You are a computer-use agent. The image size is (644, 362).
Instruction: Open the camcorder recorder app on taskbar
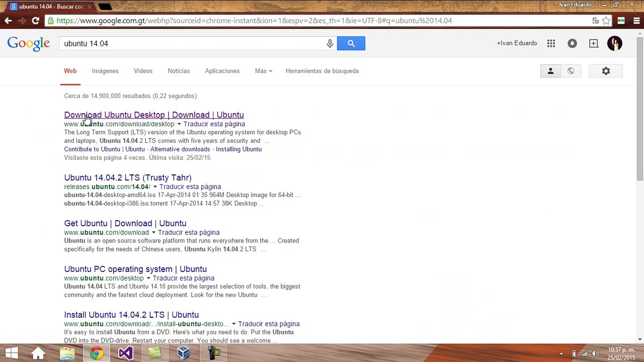213,353
